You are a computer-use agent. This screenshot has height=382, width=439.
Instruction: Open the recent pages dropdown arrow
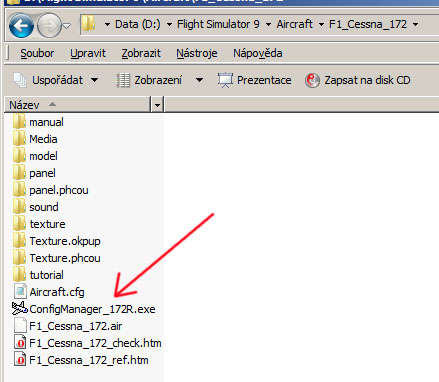click(x=67, y=25)
